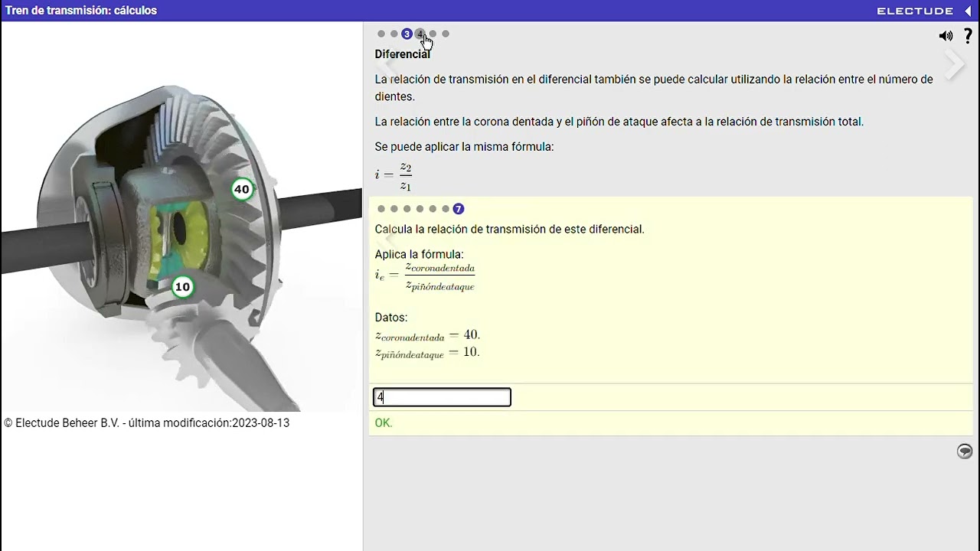Click the 'Tren de transmisión: cálculos' title
This screenshot has width=980, height=551.
point(81,11)
